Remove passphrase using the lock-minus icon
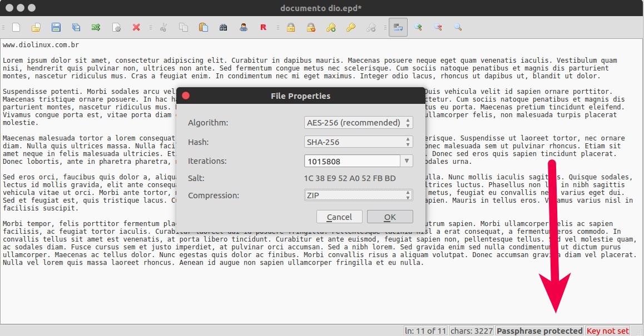Screen dimensions: 644x336 pos(310,27)
